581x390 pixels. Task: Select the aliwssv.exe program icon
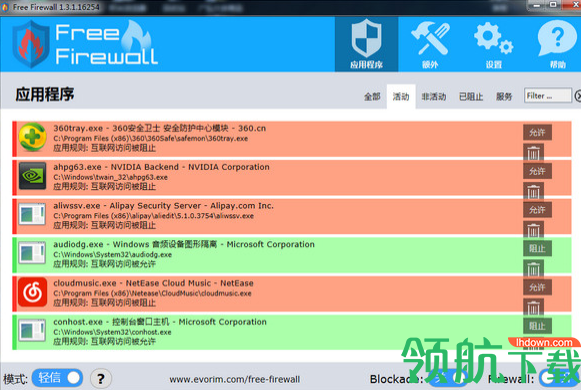click(x=33, y=214)
